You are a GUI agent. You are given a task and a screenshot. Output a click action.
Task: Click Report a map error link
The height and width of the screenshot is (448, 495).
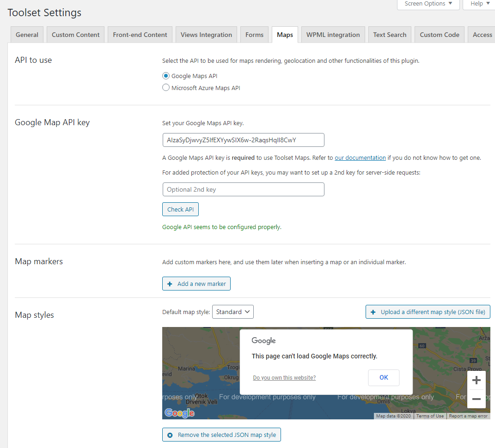point(468,416)
